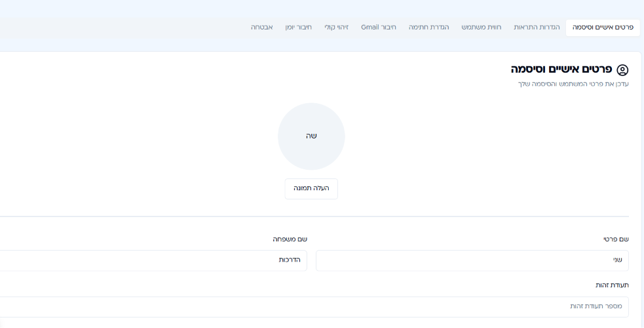This screenshot has width=644, height=328.
Task: Switch to the חיבור יומן tab
Action: tap(299, 28)
